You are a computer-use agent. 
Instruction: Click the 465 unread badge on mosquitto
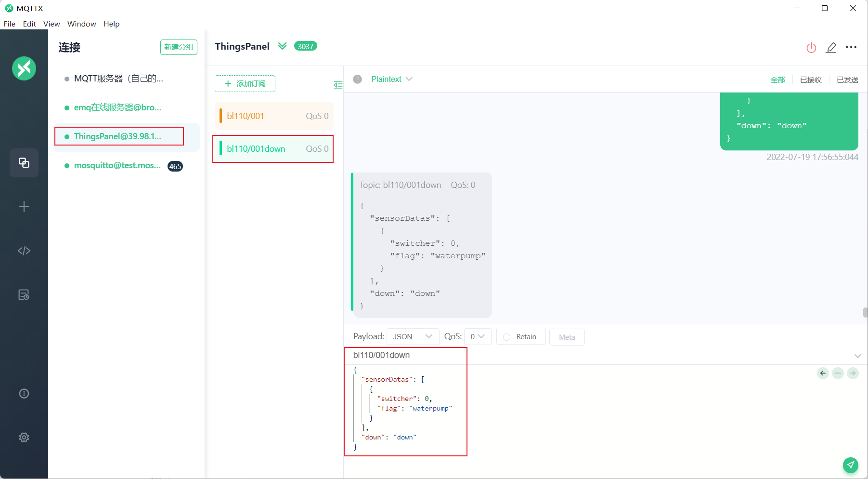point(175,166)
